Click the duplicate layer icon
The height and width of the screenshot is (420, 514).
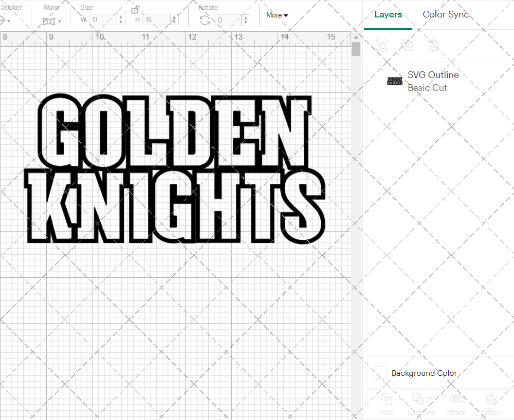click(x=408, y=46)
